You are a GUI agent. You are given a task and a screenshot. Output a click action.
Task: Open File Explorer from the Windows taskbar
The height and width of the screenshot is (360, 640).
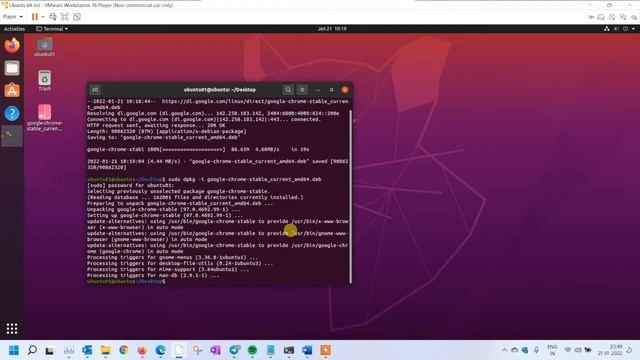click(105, 350)
